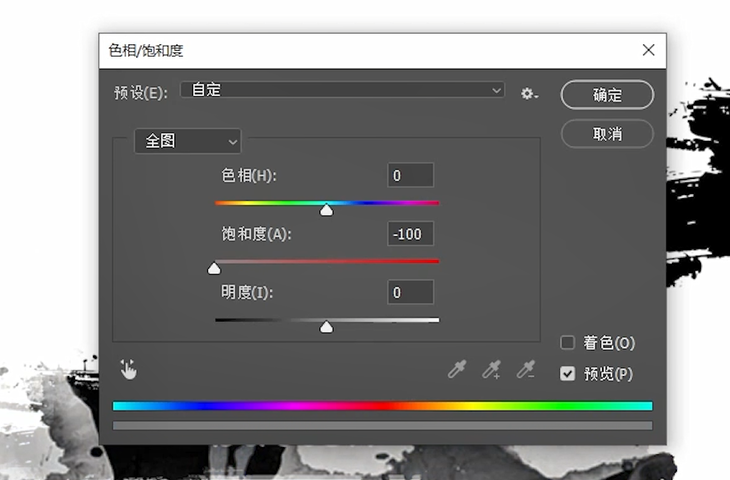Click the 饱和度 value field showing -100
Viewport: 730px width, 480px height.
coord(411,234)
